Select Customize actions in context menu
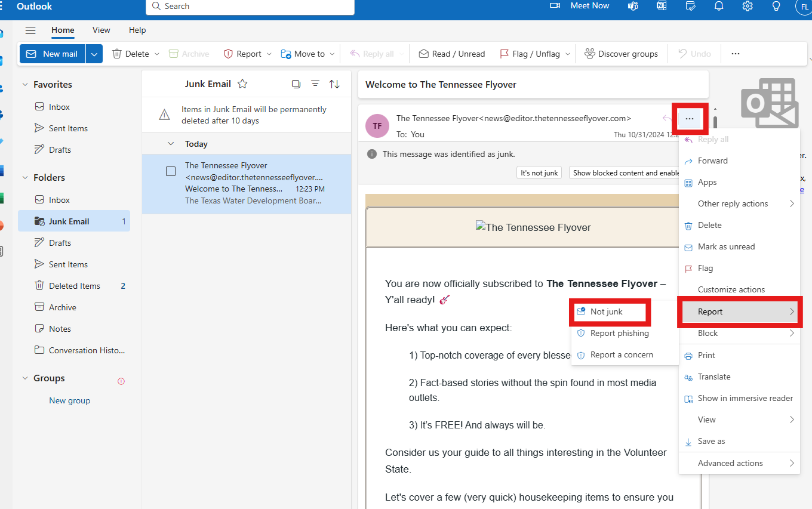 [739, 289]
